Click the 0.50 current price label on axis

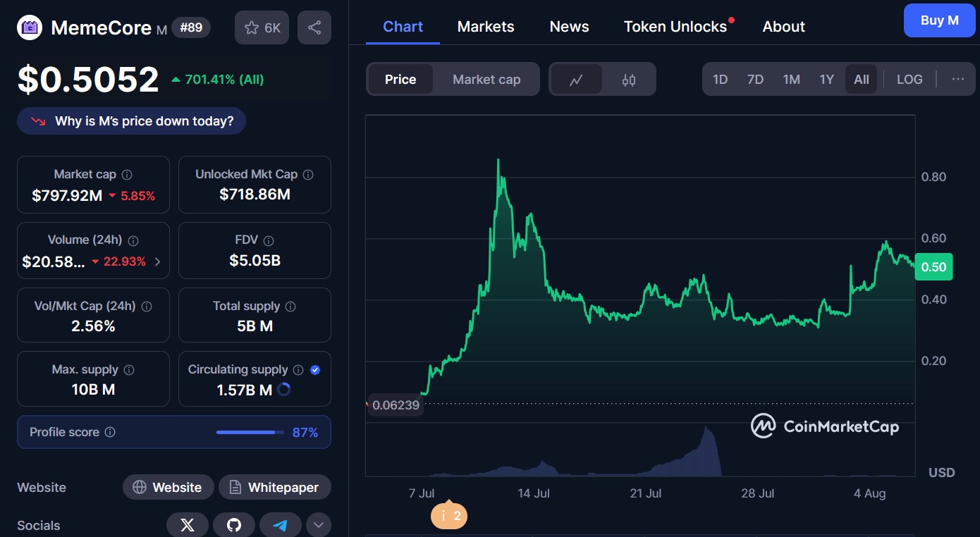click(933, 267)
